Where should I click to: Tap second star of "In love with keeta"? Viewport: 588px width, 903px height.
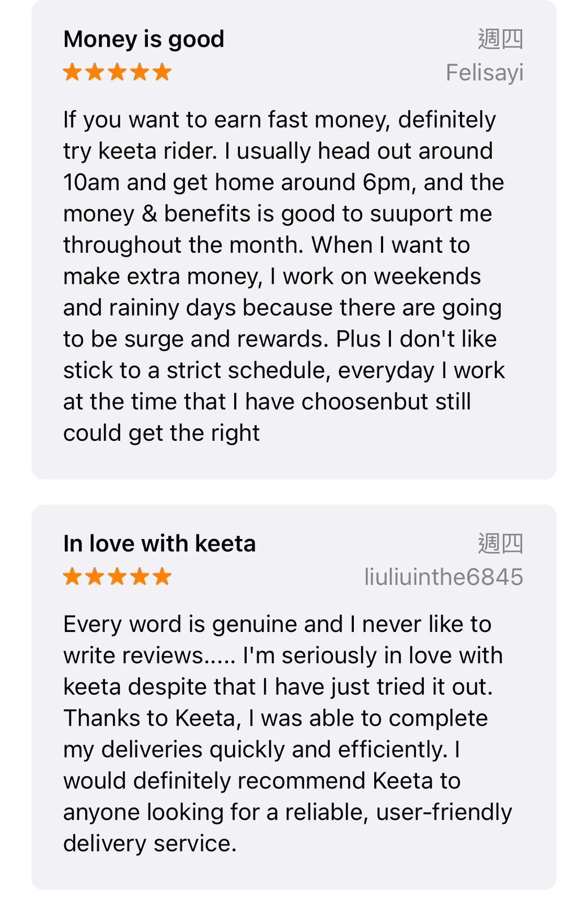[x=95, y=577]
